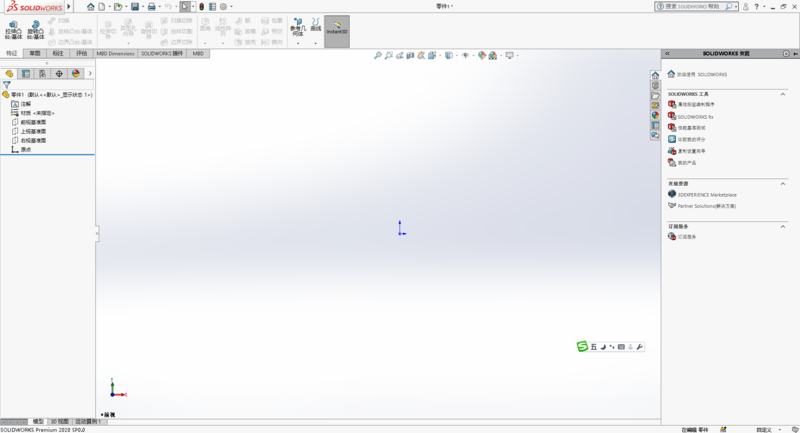
Task: Collapse the 订阅服务 section
Action: tap(783, 226)
